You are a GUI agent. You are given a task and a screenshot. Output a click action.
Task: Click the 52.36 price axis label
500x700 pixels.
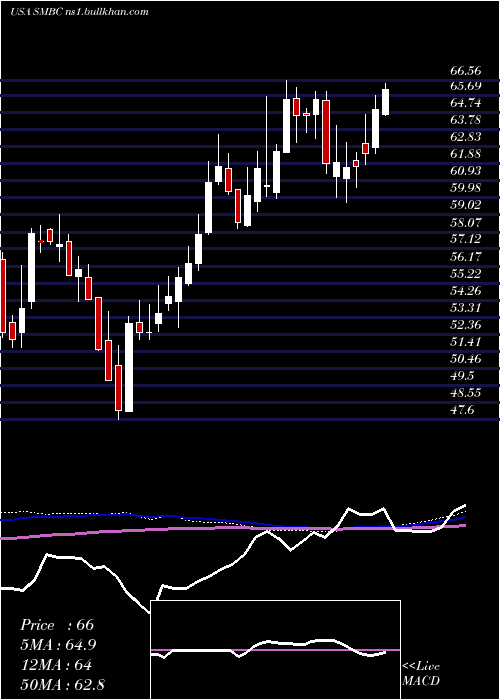pyautogui.click(x=466, y=325)
